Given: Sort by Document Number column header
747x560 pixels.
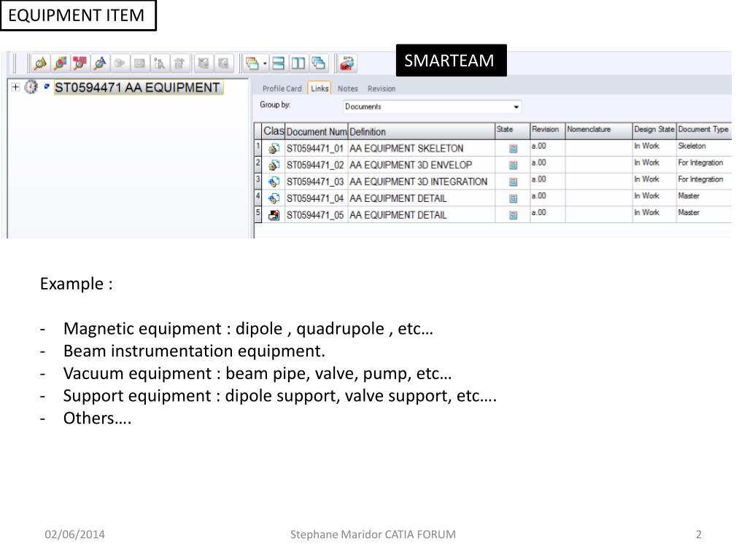Looking at the screenshot, I should [317, 131].
